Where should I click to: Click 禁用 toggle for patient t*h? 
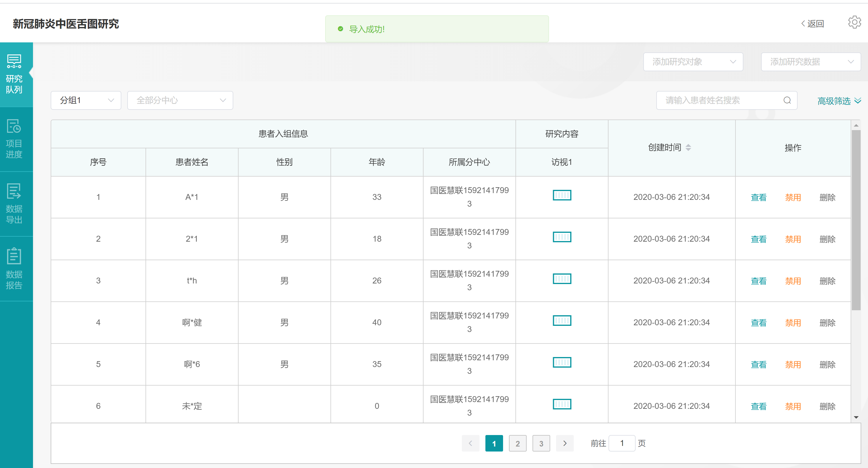tap(793, 281)
